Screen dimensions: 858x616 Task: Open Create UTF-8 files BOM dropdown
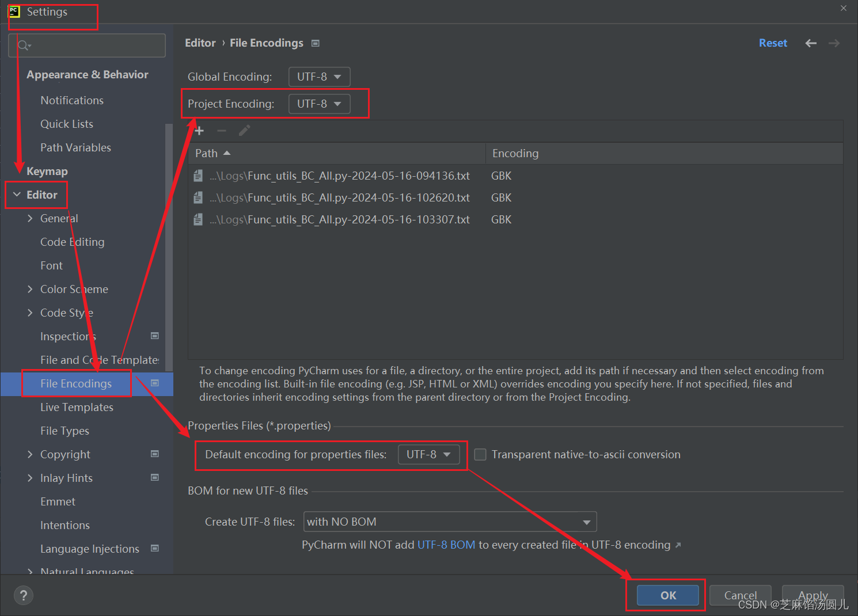tap(450, 522)
